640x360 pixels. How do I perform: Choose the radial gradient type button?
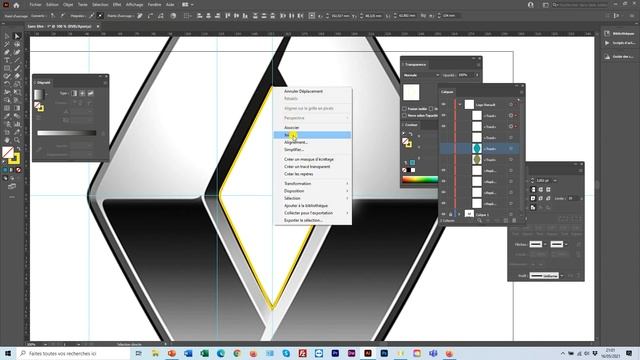82,93
